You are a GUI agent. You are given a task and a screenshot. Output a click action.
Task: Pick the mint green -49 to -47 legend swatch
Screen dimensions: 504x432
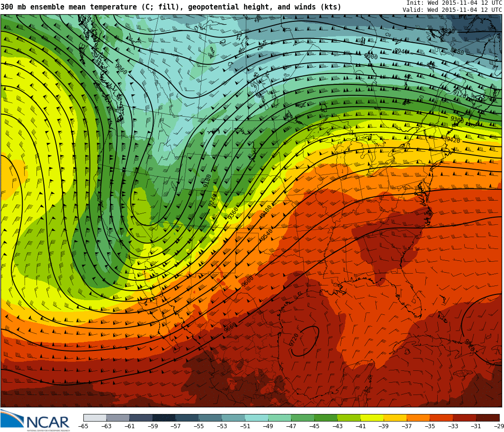279,417
